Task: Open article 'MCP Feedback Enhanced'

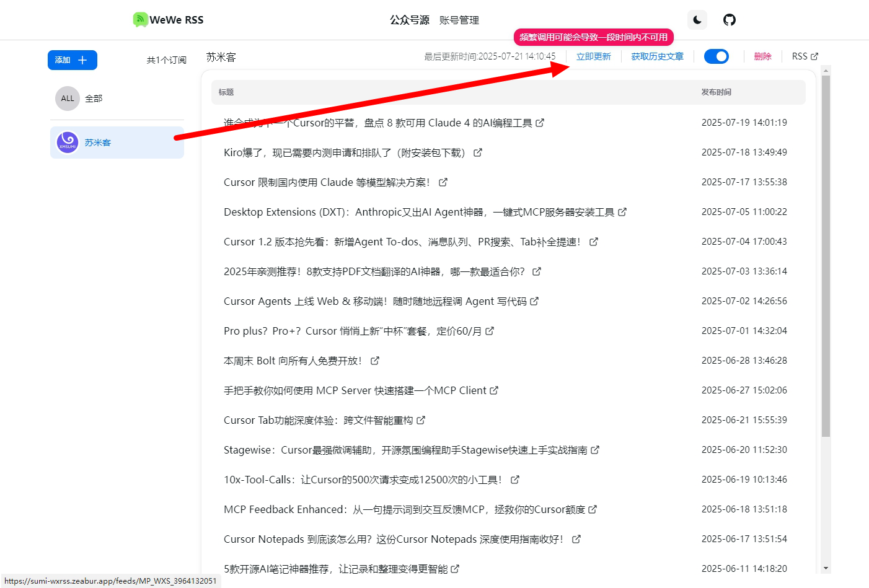Action: 405,509
